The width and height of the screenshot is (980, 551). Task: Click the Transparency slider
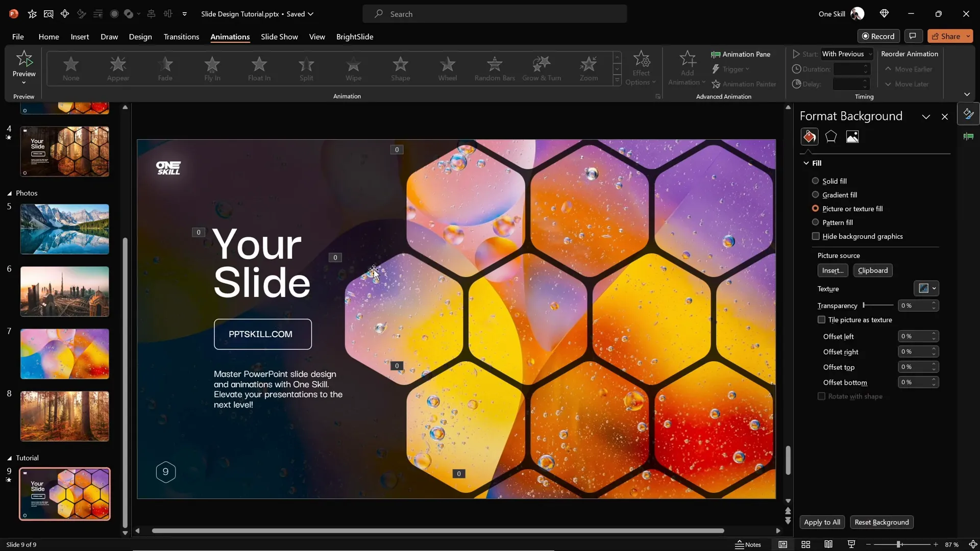(x=878, y=305)
